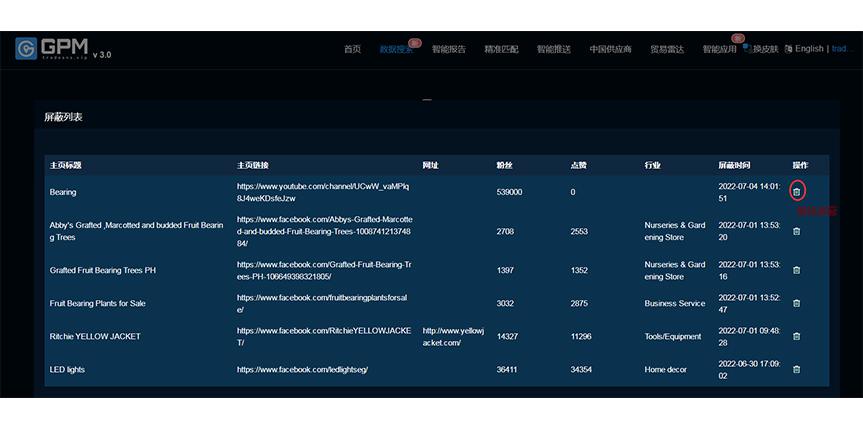The height and width of the screenshot is (428, 863).
Task: Click trash icon for Abby's Grafted row
Action: pyautogui.click(x=796, y=231)
